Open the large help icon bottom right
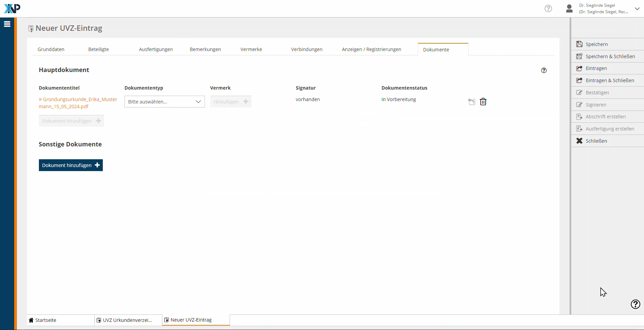The width and height of the screenshot is (644, 330). [x=635, y=304]
